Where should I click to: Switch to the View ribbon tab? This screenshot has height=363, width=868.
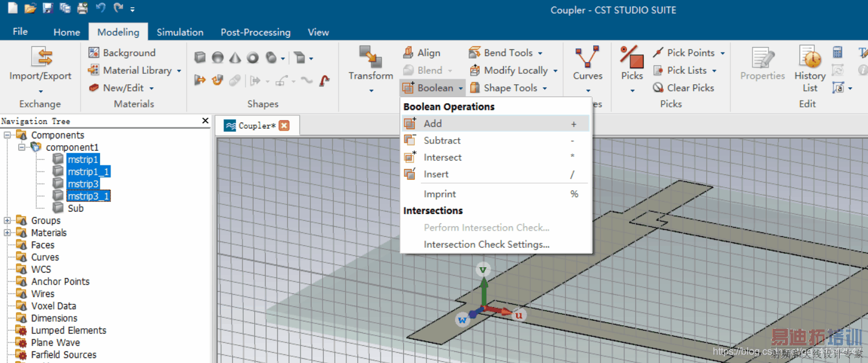tap(318, 32)
